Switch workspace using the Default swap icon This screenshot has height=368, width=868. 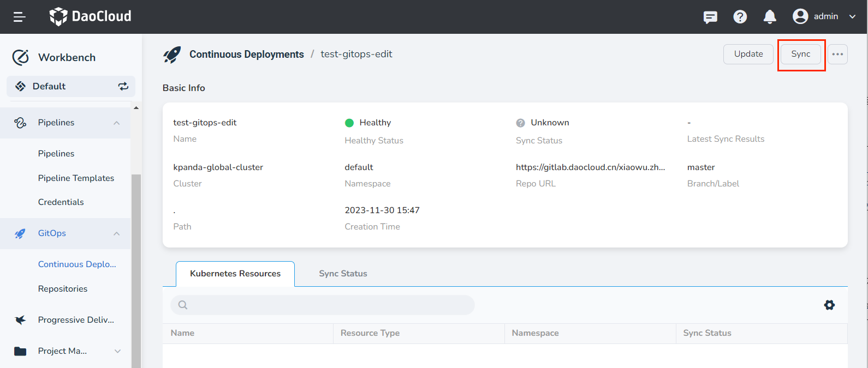click(123, 86)
